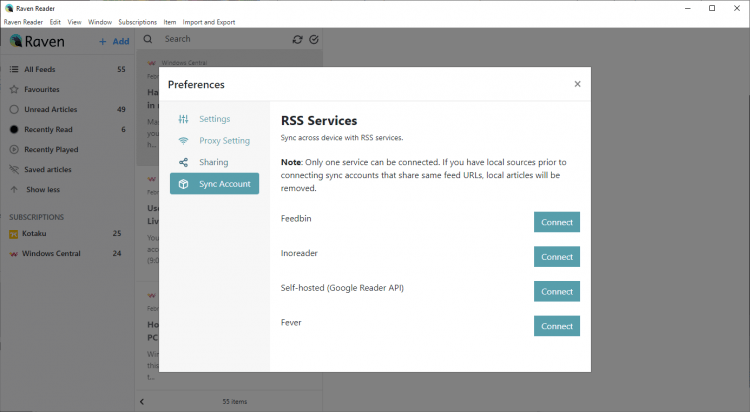This screenshot has height=412, width=750.
Task: Click the 'RSS Services' heading
Action: [x=319, y=121]
